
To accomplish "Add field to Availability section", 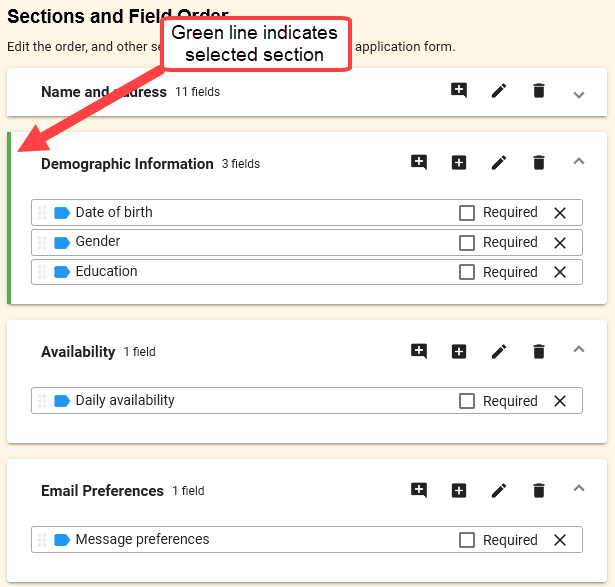I will pos(459,351).
